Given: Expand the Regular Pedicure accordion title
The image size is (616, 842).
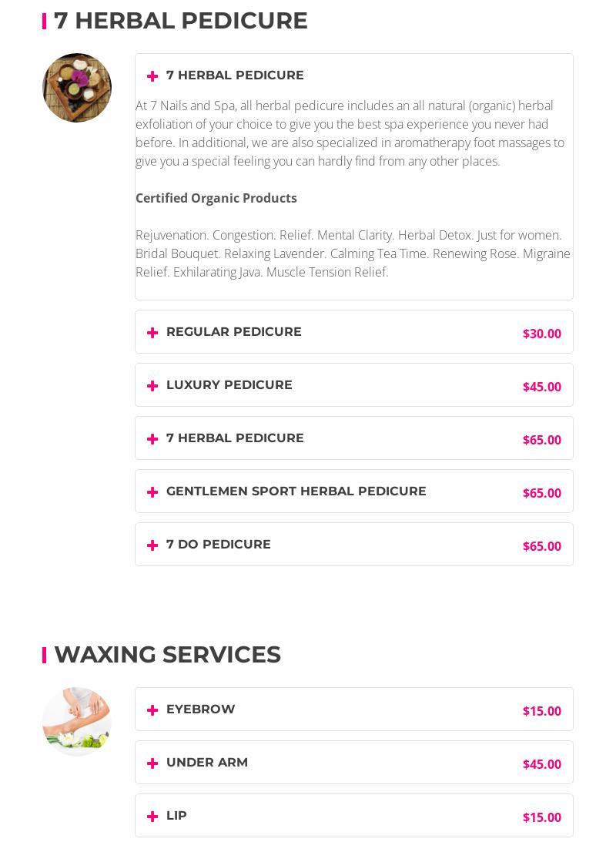Looking at the screenshot, I should tap(233, 332).
